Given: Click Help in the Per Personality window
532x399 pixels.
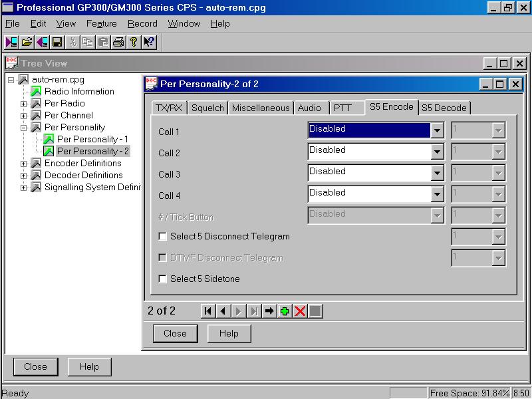Looking at the screenshot, I should coord(229,334).
